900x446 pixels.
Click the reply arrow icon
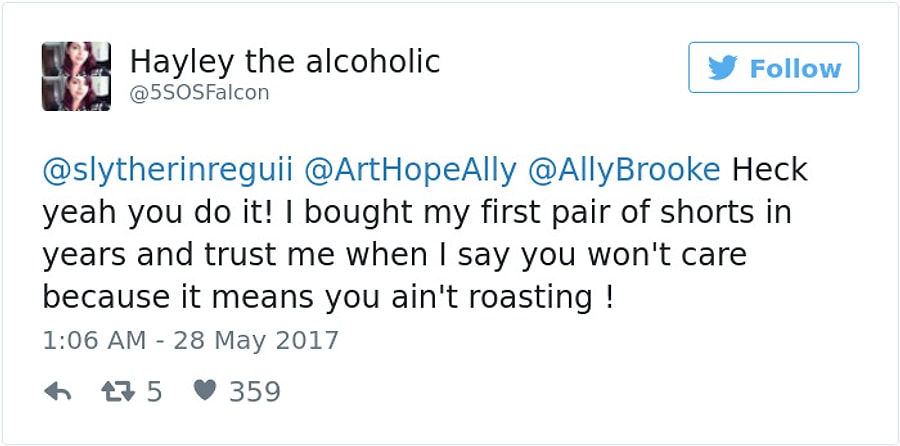pyautogui.click(x=59, y=392)
